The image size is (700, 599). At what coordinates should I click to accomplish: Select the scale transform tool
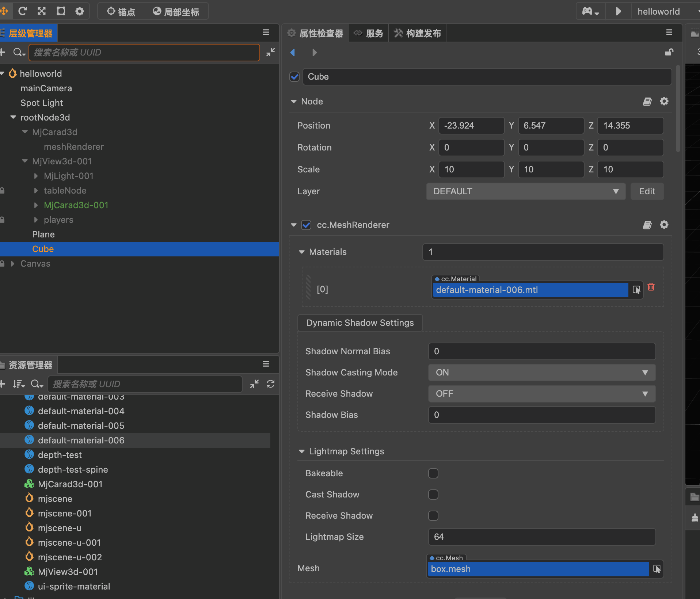(42, 11)
